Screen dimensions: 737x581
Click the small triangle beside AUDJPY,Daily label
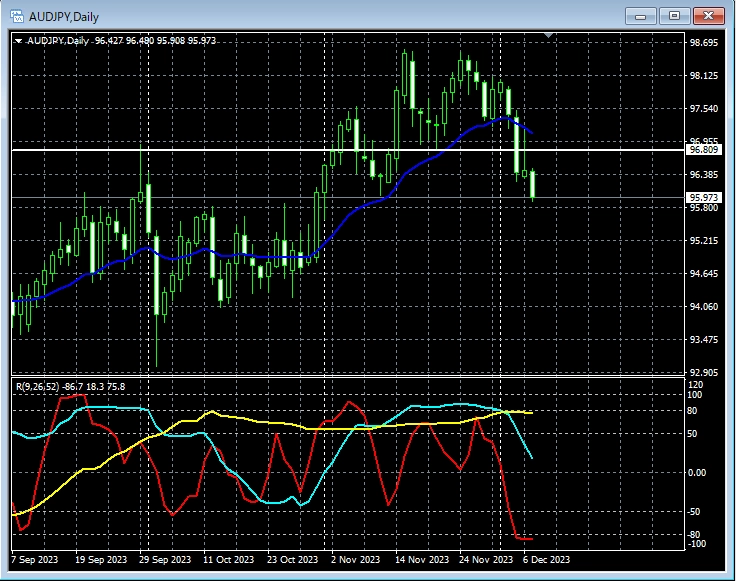point(18,40)
